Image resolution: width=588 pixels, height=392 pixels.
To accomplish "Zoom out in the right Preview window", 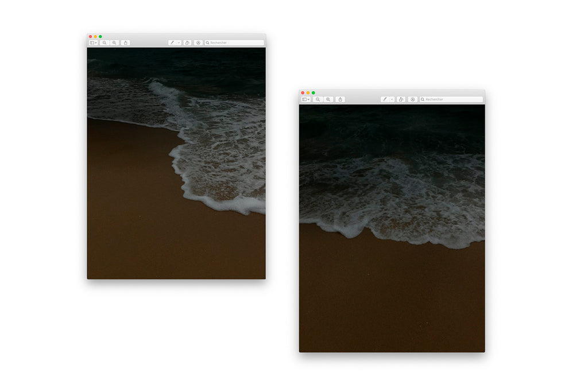I will (x=318, y=99).
